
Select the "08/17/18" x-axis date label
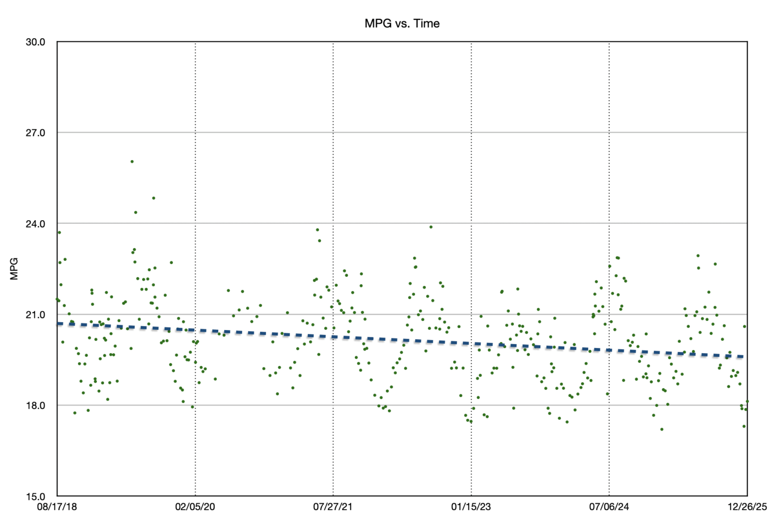58,507
